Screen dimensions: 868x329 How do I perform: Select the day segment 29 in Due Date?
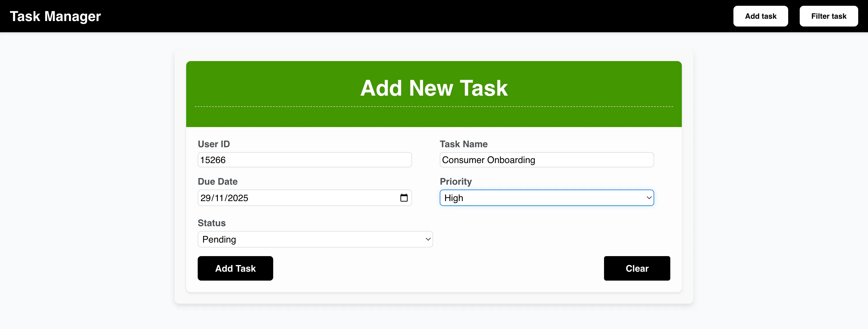[205, 198]
